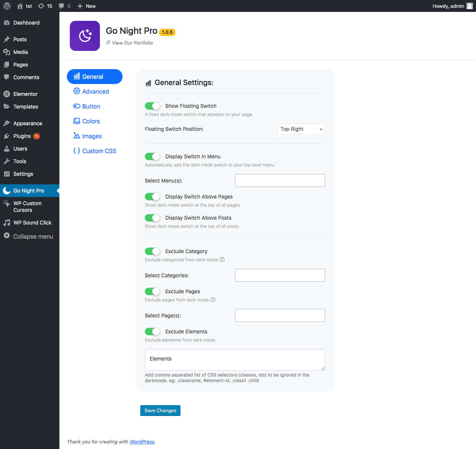Image resolution: width=476 pixels, height=449 pixels.
Task: Click the WP Custom Cursors icon
Action: pos(7,203)
